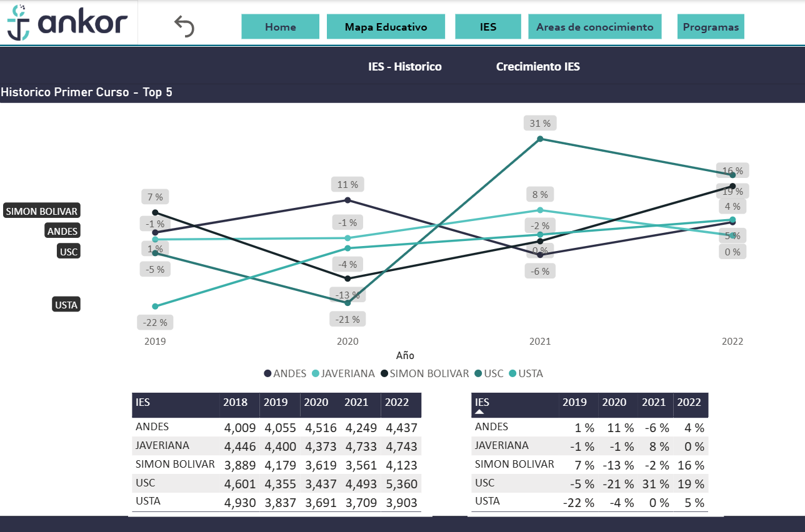Open the Programas section
The width and height of the screenshot is (805, 532).
click(711, 27)
